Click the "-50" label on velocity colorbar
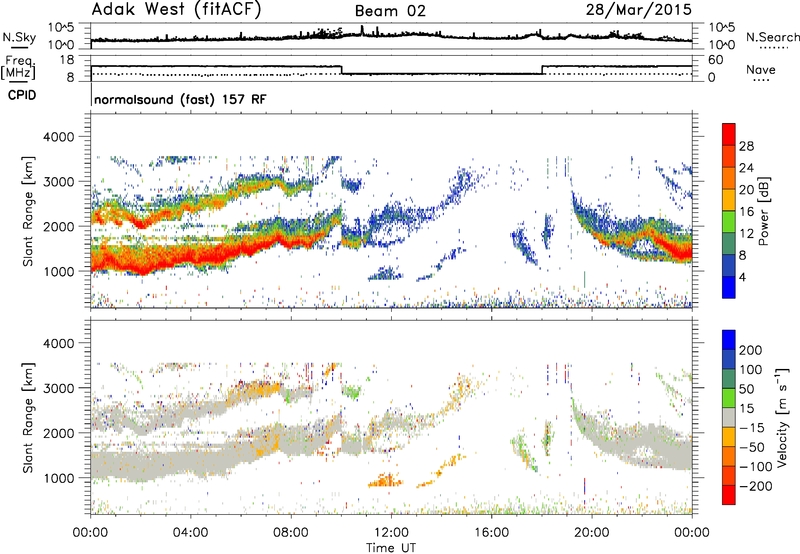 752,447
